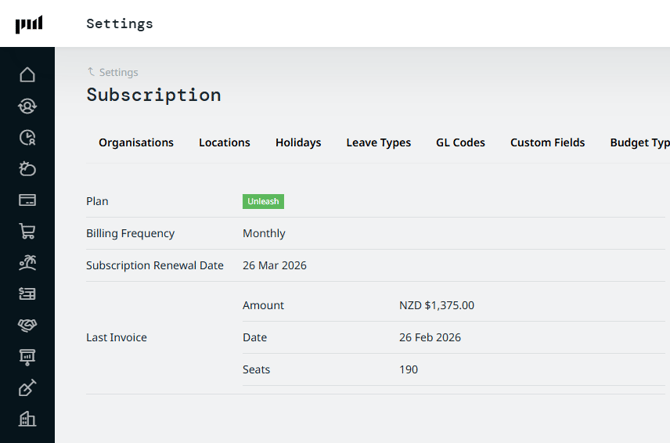Click the piggy bank icon
This screenshot has height=443, width=670.
(x=27, y=169)
